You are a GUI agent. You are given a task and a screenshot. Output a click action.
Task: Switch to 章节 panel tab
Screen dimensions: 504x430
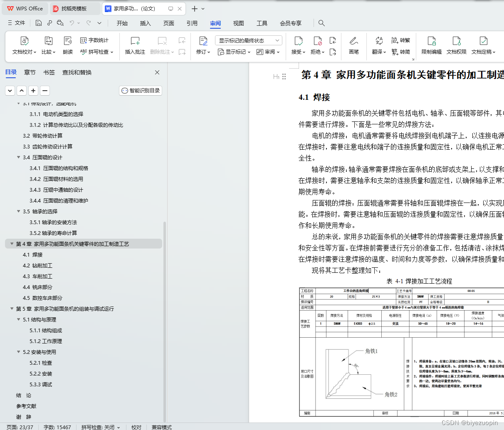[x=30, y=72]
